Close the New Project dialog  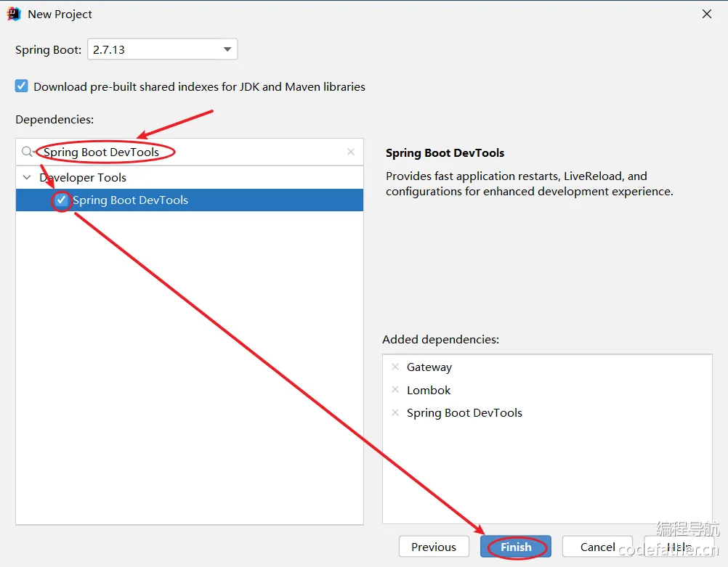click(707, 14)
